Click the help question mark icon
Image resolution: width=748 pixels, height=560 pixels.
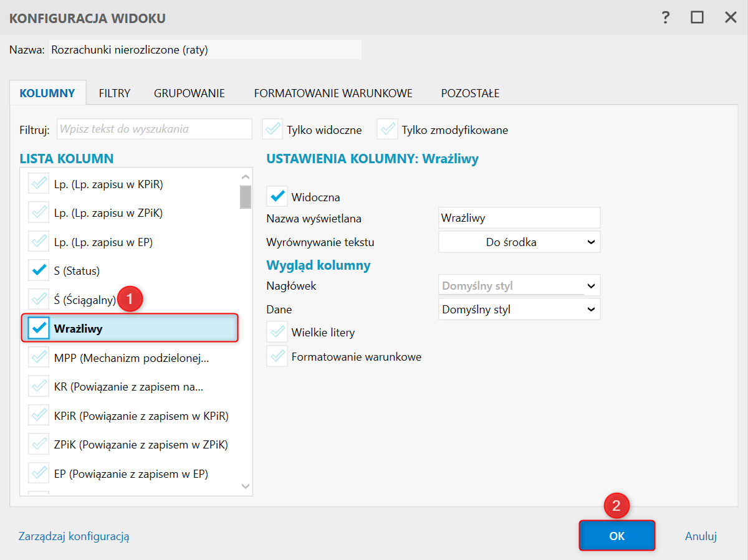666,17
